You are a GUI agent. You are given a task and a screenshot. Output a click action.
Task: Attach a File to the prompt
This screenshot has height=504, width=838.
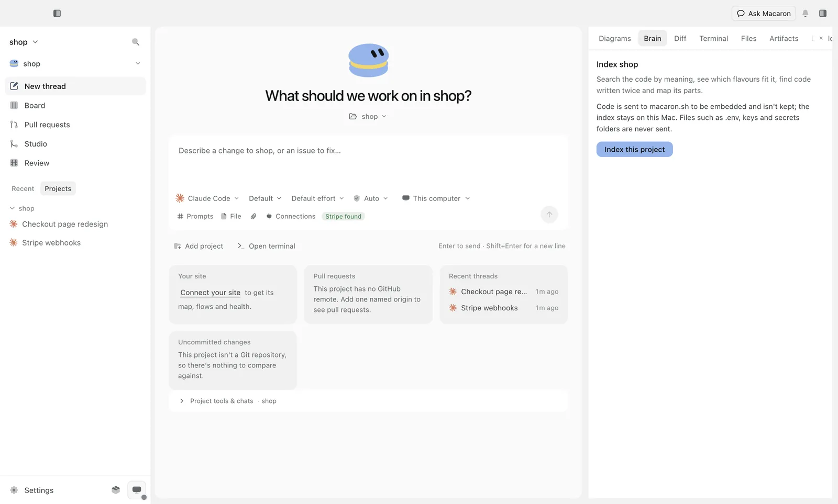[231, 216]
